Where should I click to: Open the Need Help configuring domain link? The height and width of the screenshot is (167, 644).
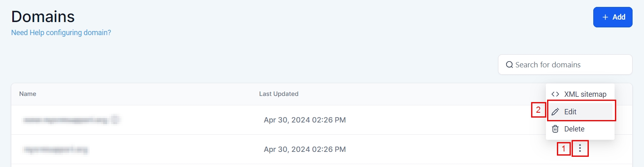pos(61,33)
